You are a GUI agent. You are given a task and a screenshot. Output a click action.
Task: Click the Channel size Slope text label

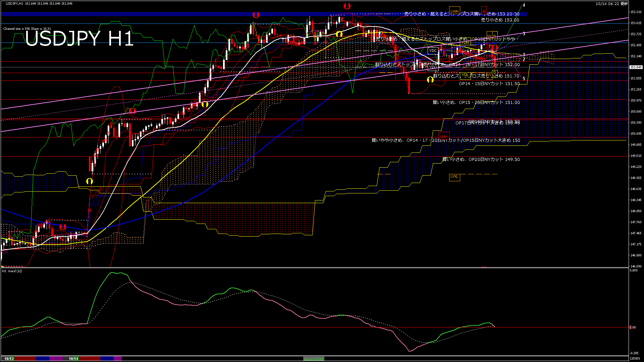[x=27, y=29]
